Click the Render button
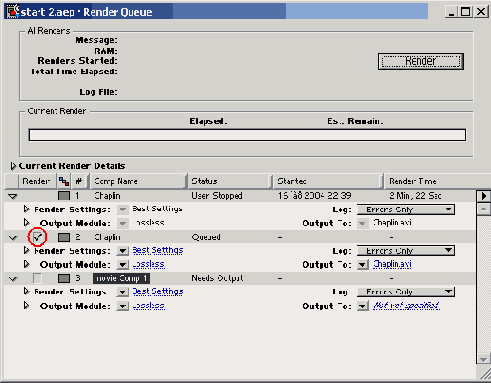Screen dimensions: 491x383 pyautogui.click(x=421, y=61)
